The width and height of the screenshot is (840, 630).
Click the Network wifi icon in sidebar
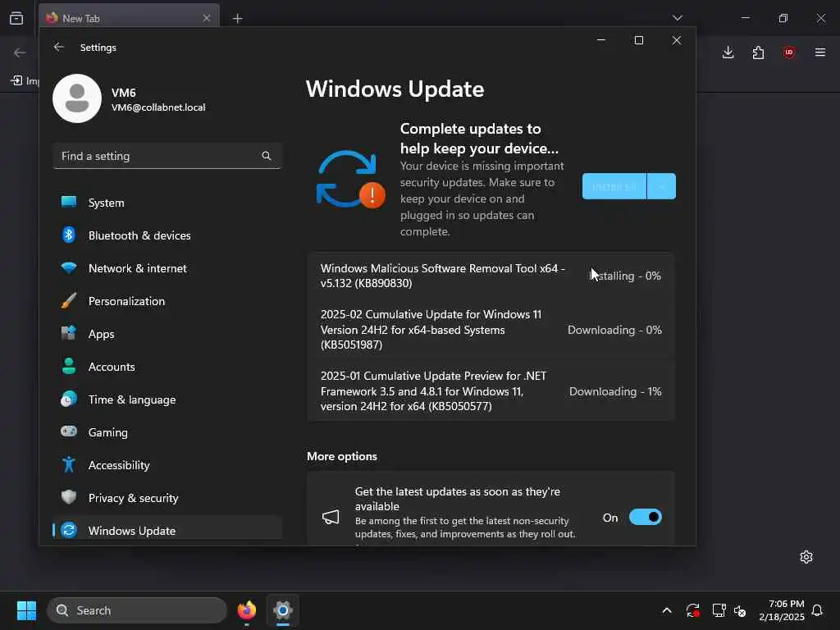pos(69,267)
